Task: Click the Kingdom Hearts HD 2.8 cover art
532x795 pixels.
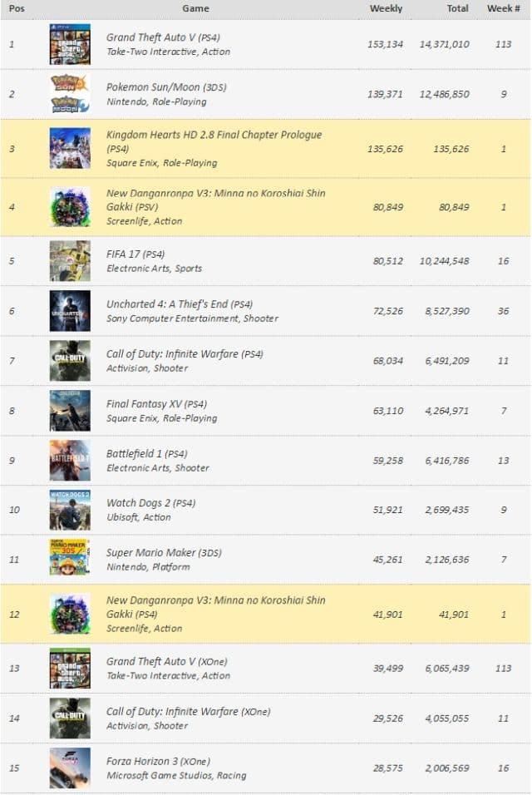Action: pyautogui.click(x=70, y=149)
